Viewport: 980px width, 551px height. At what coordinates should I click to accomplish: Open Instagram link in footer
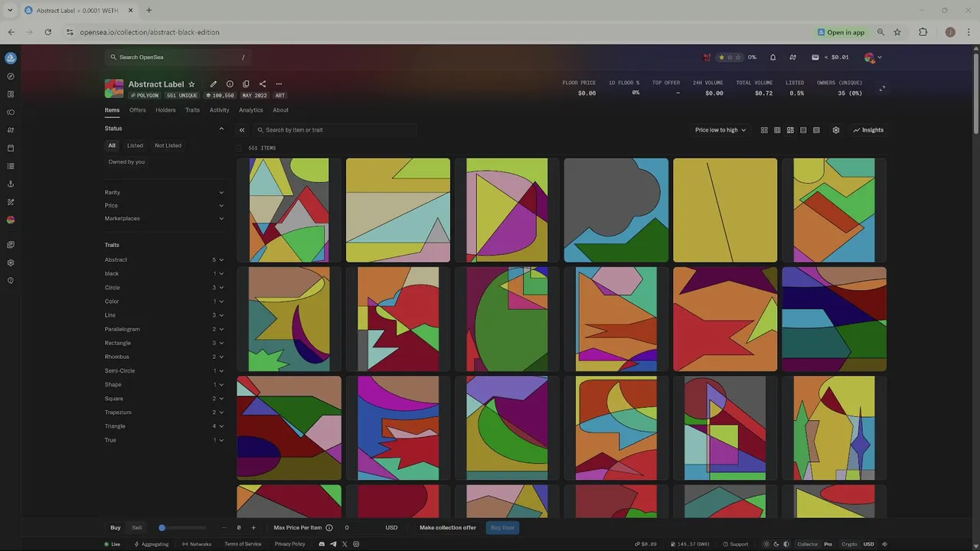356,544
